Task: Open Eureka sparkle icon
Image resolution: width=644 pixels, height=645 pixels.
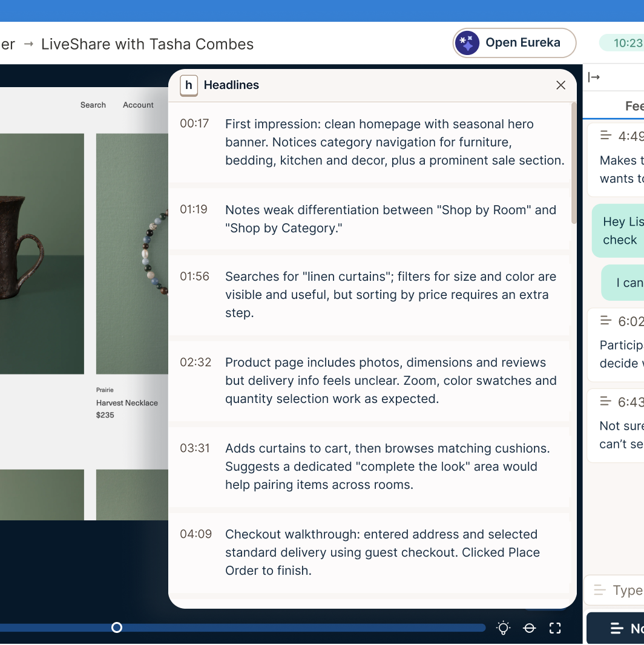Action: 467,43
